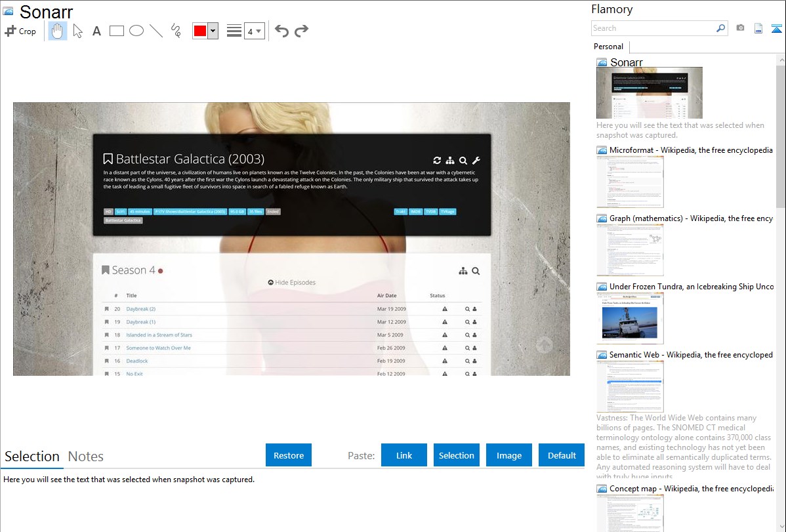Click the document page icon in Flamory header
786x532 pixels.
point(758,28)
